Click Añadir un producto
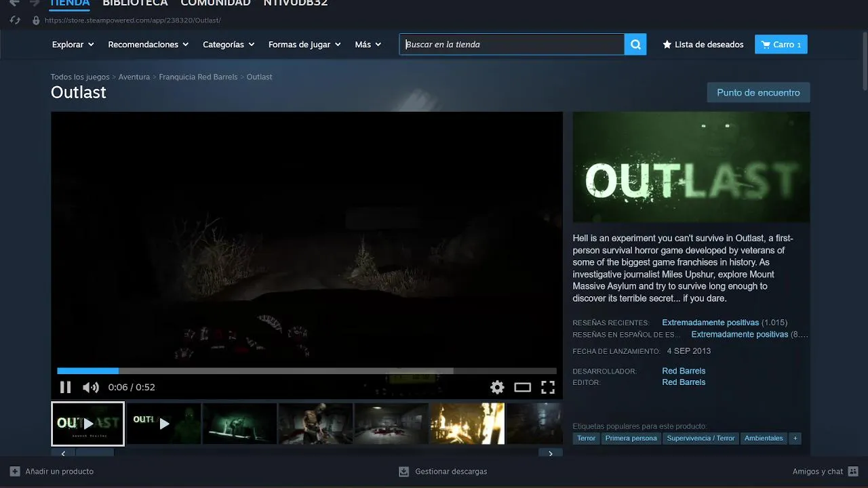The height and width of the screenshot is (488, 868). tap(52, 471)
